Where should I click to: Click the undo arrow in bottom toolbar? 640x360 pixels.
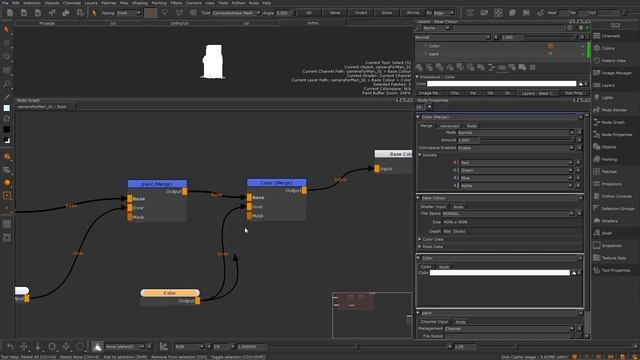point(10,347)
